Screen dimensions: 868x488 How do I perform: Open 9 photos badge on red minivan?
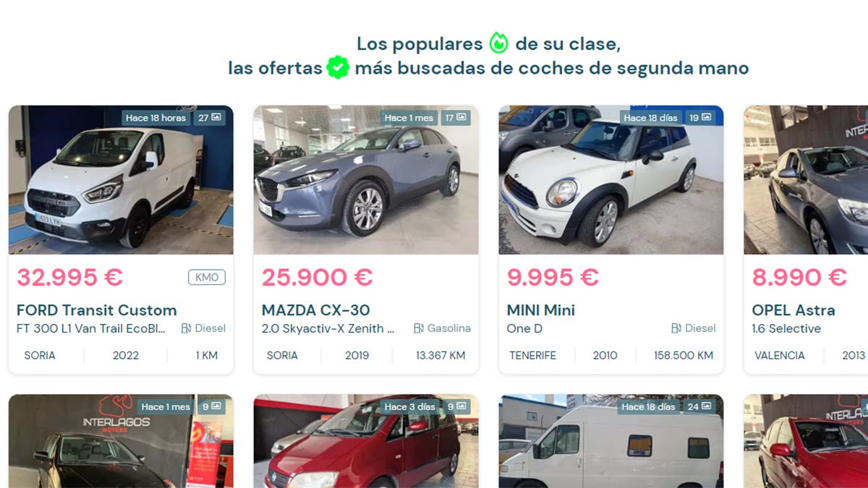click(455, 407)
